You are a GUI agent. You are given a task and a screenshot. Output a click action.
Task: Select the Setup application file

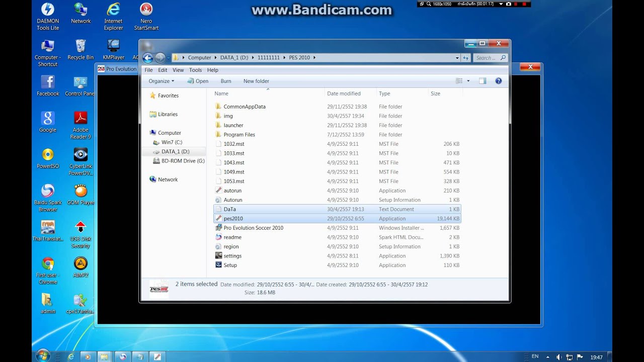(337, 265)
